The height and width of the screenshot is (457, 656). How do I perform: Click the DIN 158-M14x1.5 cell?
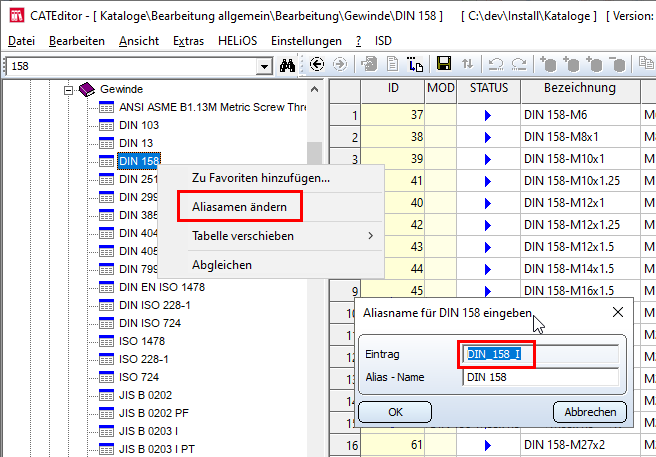[580, 269]
